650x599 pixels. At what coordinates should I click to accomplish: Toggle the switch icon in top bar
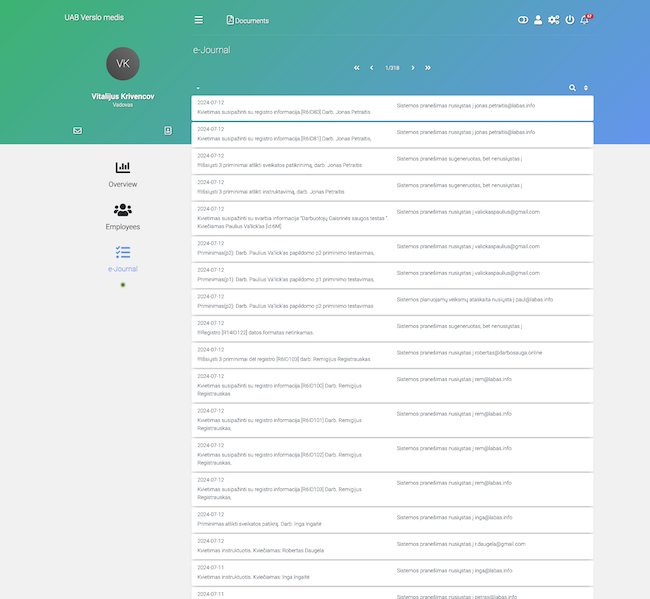[523, 20]
